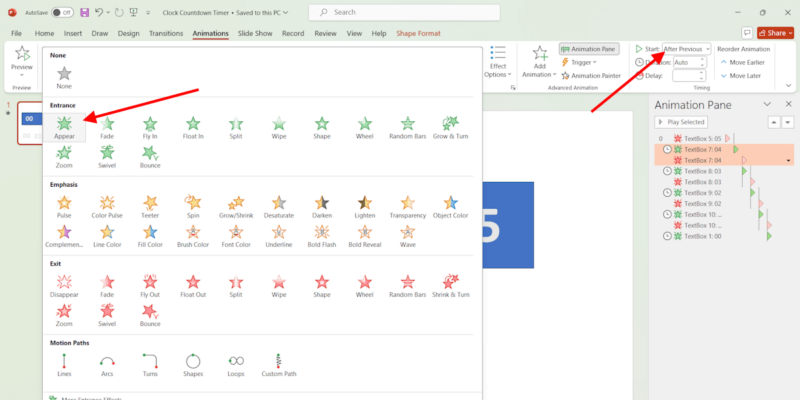Select the Zoom entrance animation
This screenshot has width=800, height=400.
64,157
